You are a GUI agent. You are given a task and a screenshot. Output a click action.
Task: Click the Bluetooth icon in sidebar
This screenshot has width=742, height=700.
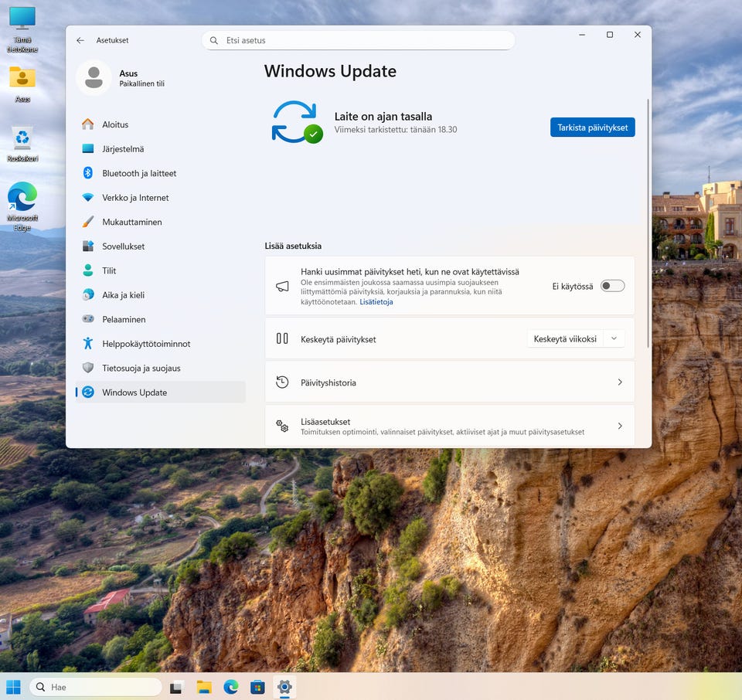[87, 173]
